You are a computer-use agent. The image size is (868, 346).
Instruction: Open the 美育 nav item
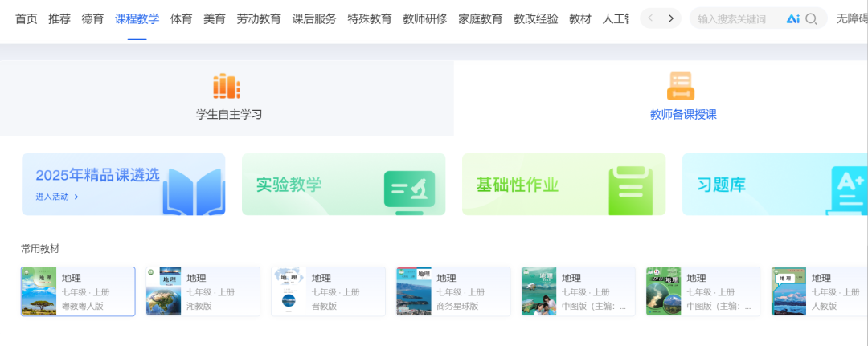coord(215,18)
